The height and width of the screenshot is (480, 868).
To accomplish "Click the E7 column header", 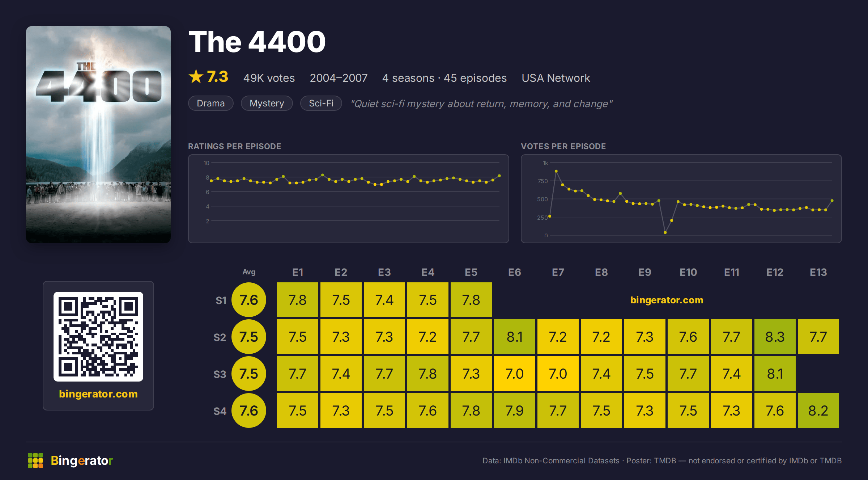I will click(x=558, y=272).
